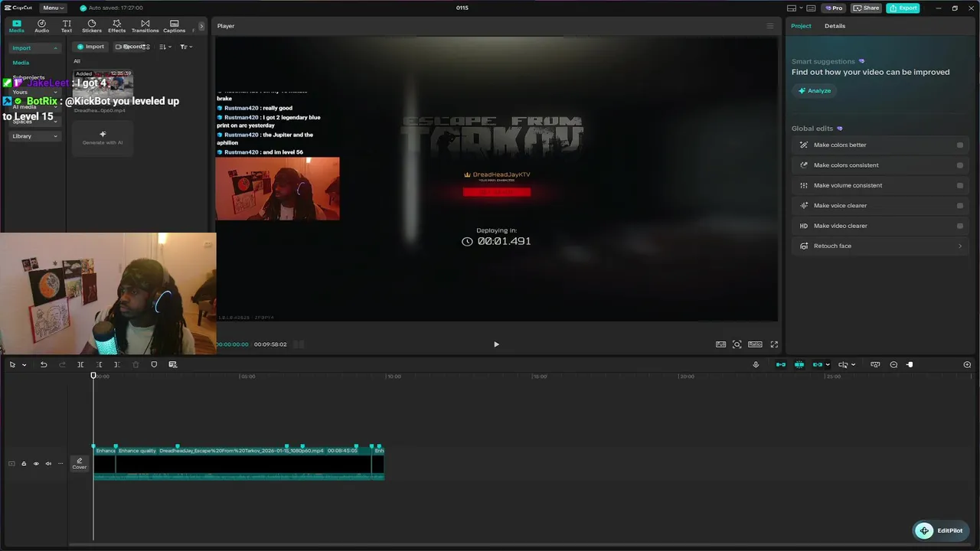The height and width of the screenshot is (551, 980).
Task: Play the video in player
Action: (496, 344)
